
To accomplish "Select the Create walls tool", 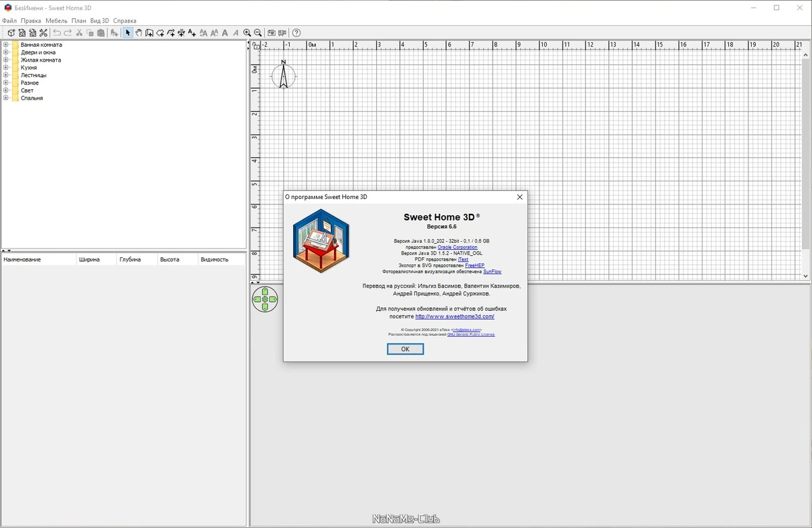I will [x=149, y=32].
